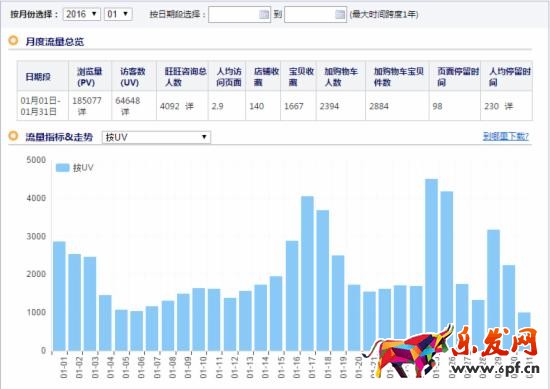Image resolution: width=550 pixels, height=389 pixels.
Task: Click the start date input field
Action: tap(239, 14)
